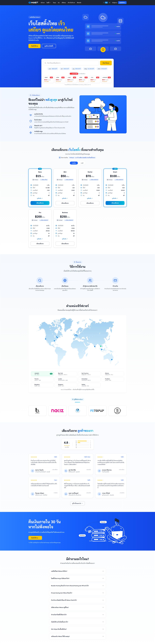Viewport: 155px width, 644px height.
Task: Expand the Reseller Hosting FAQ question
Action: coord(77,586)
